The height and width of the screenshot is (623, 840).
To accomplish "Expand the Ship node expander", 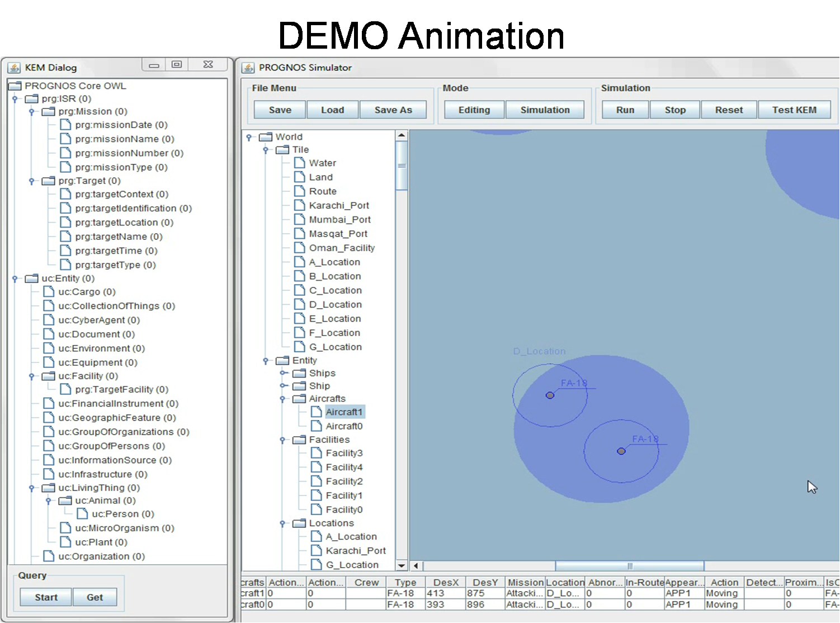I will (283, 386).
